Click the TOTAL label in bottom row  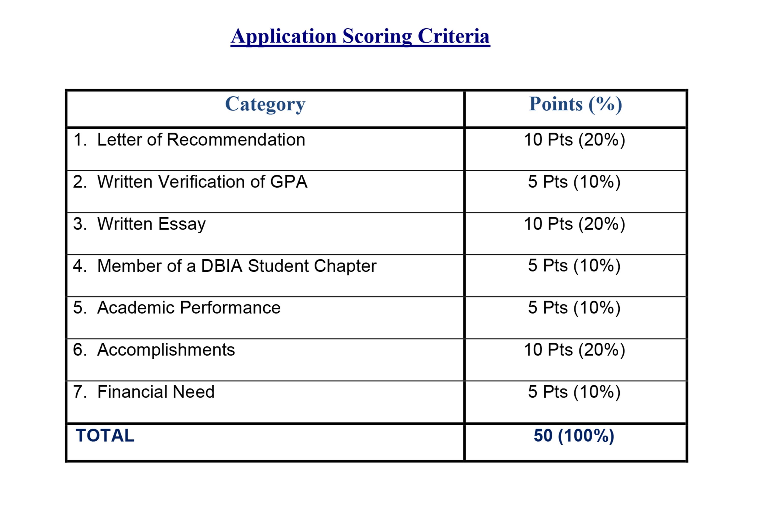click(x=105, y=435)
